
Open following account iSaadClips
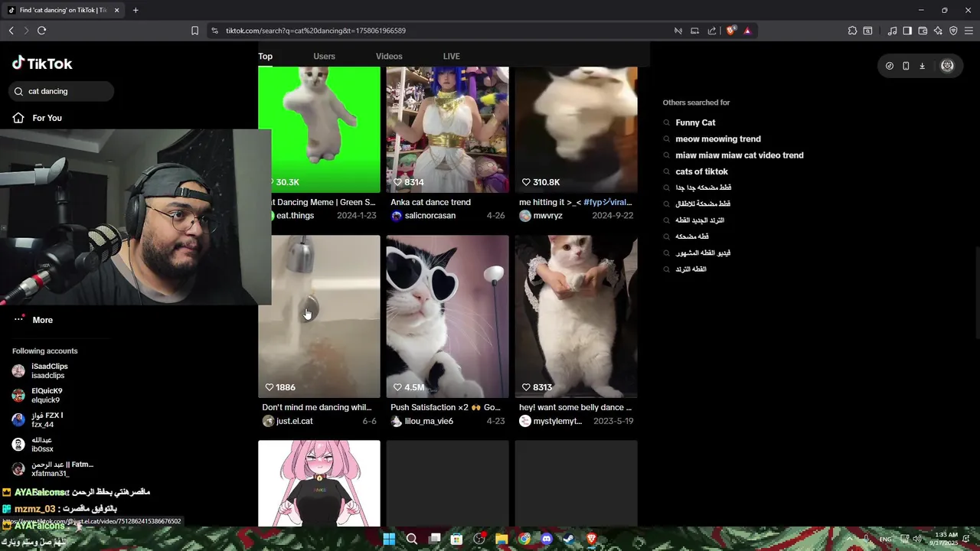coord(49,370)
